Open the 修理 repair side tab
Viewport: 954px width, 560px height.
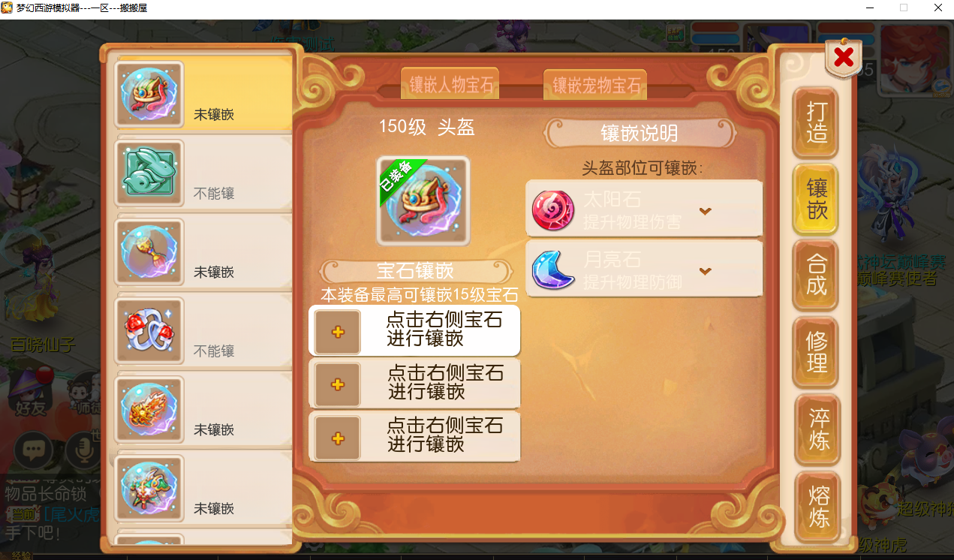816,352
